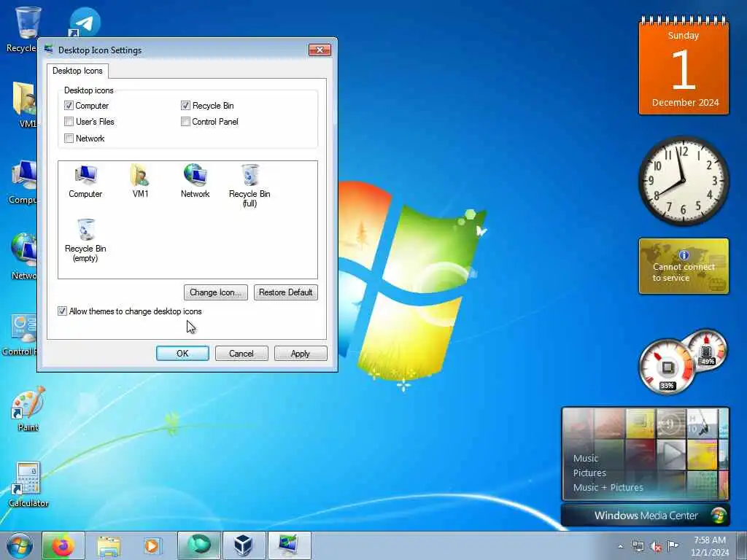Select Pictures in Media Center gadget
This screenshot has height=560, width=747.
(589, 472)
